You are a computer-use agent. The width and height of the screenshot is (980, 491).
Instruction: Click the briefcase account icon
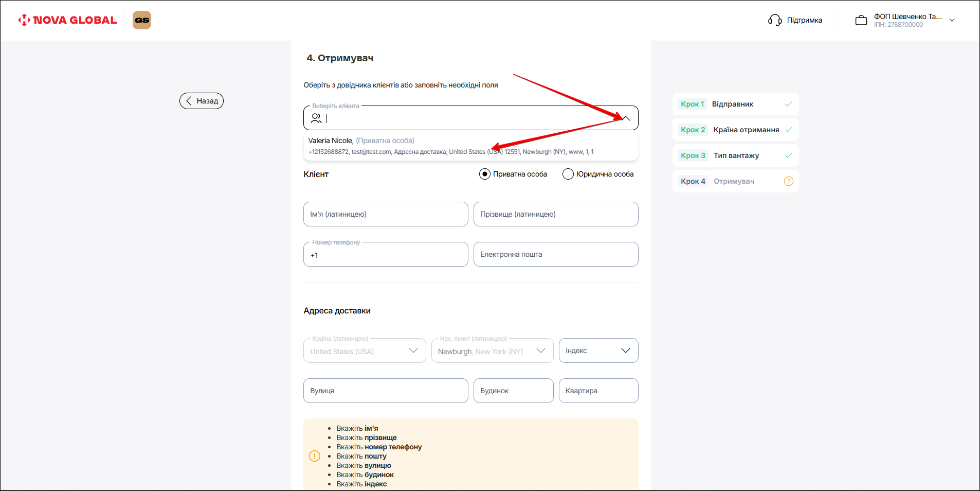(x=861, y=21)
